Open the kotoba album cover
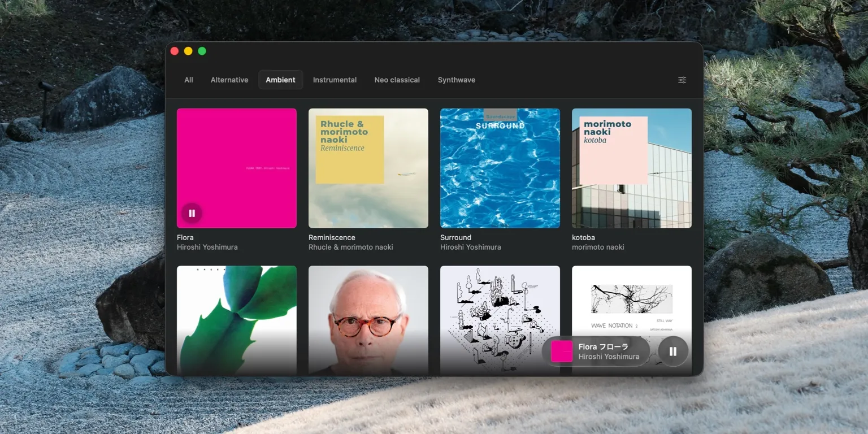Image resolution: width=868 pixels, height=434 pixels. point(632,168)
